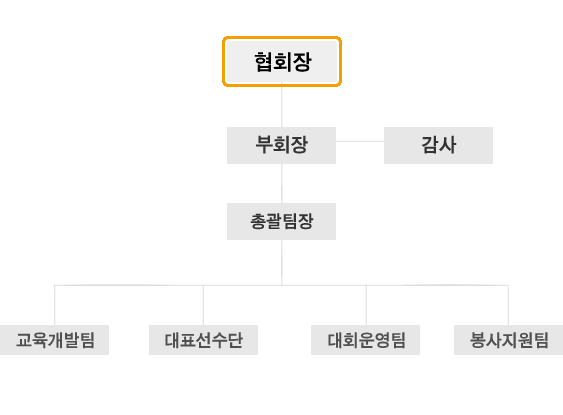Select the connector between 협회장 and 부회장
This screenshot has height=415, width=563.
tap(282, 107)
